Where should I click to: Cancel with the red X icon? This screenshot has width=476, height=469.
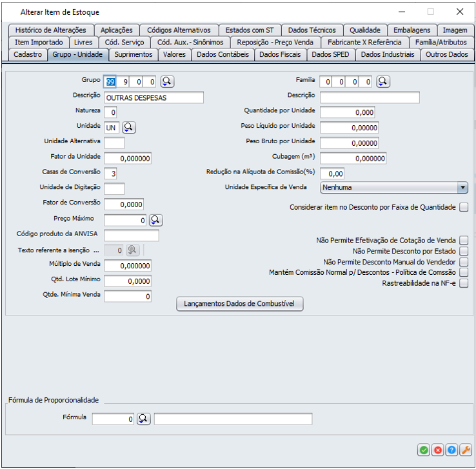438,450
